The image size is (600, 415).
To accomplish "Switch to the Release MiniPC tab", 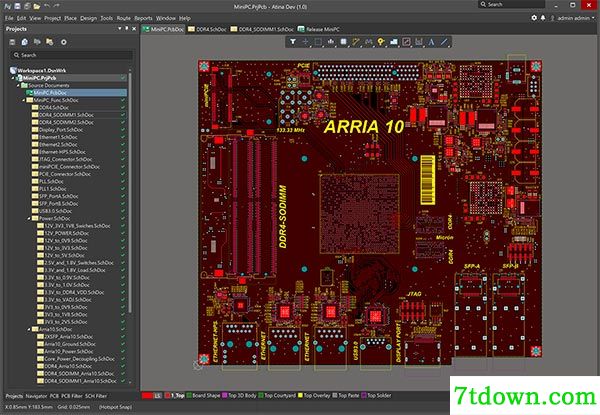I will (x=319, y=29).
